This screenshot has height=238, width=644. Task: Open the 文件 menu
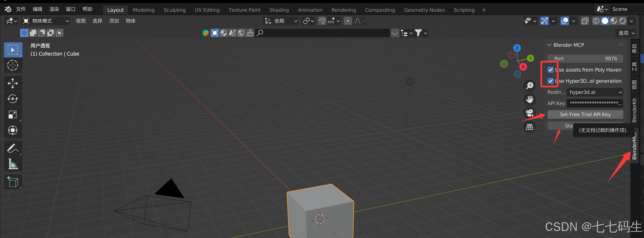point(21,9)
